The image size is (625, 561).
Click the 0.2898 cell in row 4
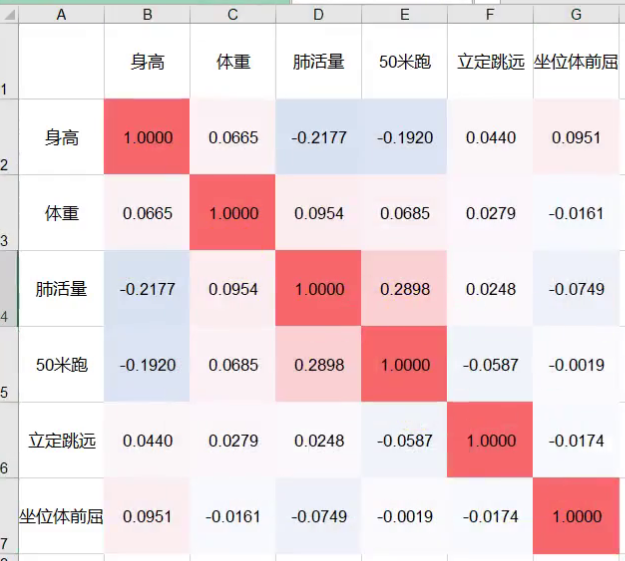[404, 289]
